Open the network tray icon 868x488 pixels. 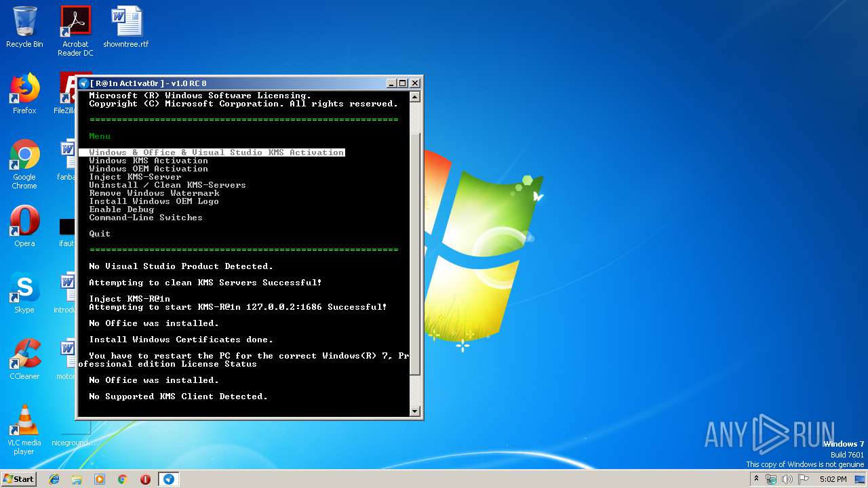click(x=771, y=479)
